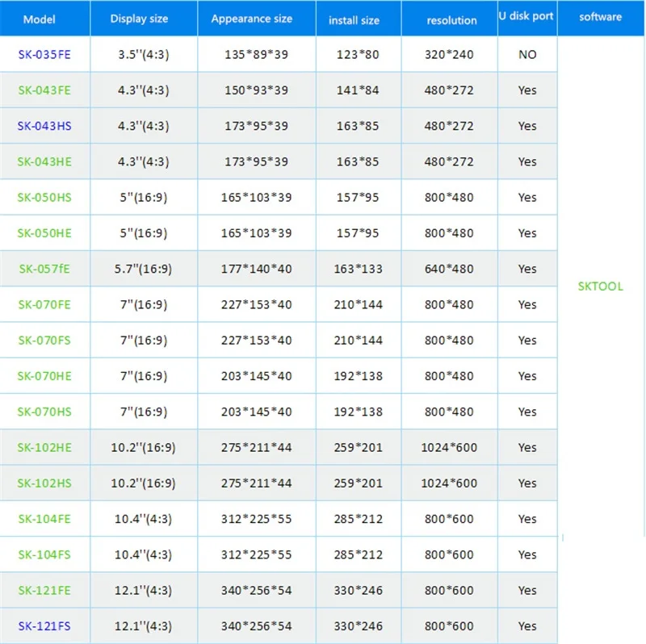Viewport: 646px width, 644px height.
Task: Select SK-070HE row's 203*145*40 cell
Action: (x=256, y=376)
